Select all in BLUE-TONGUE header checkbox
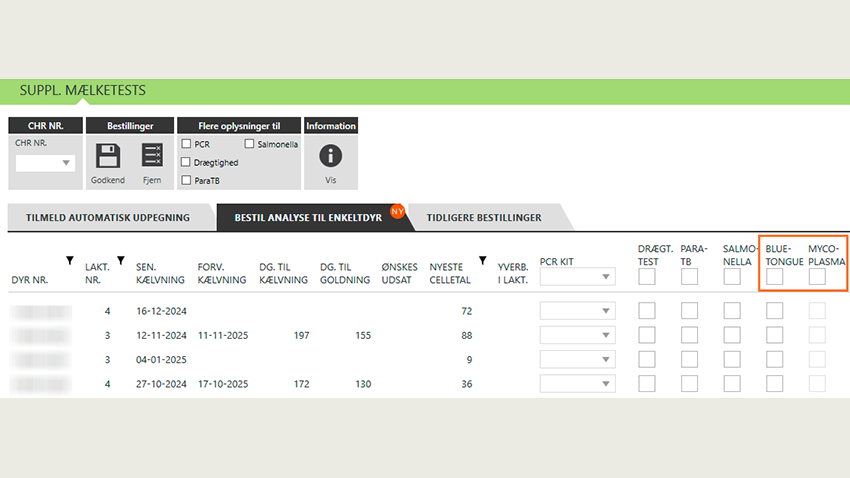 (x=774, y=277)
